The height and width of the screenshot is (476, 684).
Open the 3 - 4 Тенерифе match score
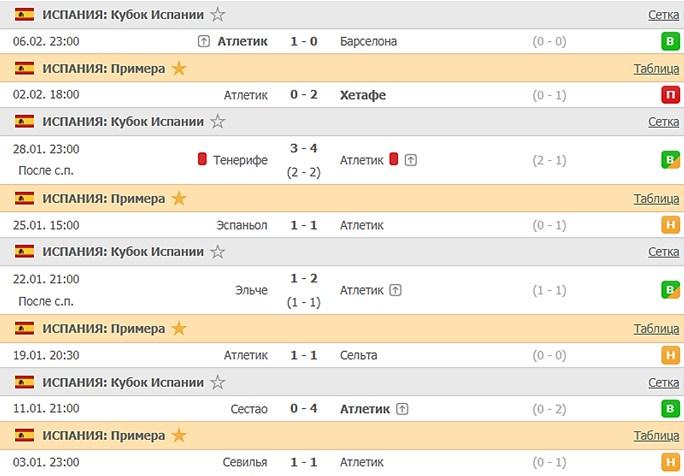304,148
